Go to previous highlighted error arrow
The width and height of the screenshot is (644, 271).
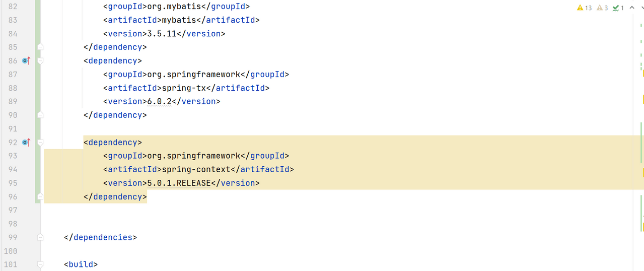point(631,8)
